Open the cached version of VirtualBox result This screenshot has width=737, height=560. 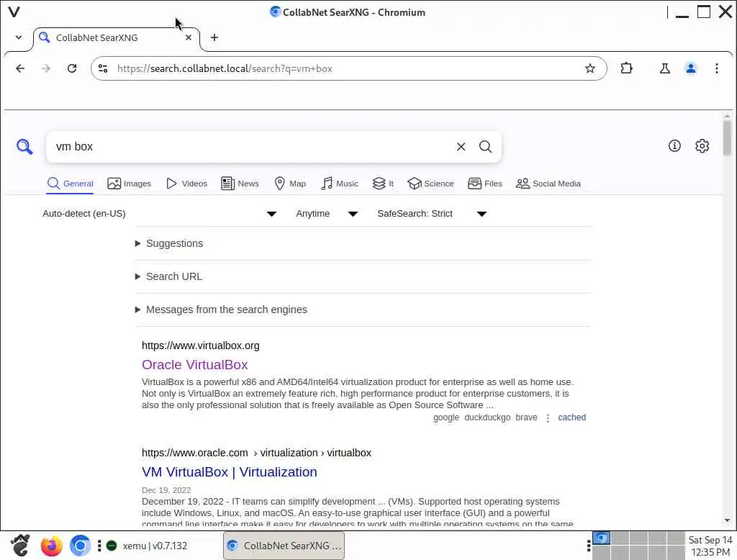[572, 417]
